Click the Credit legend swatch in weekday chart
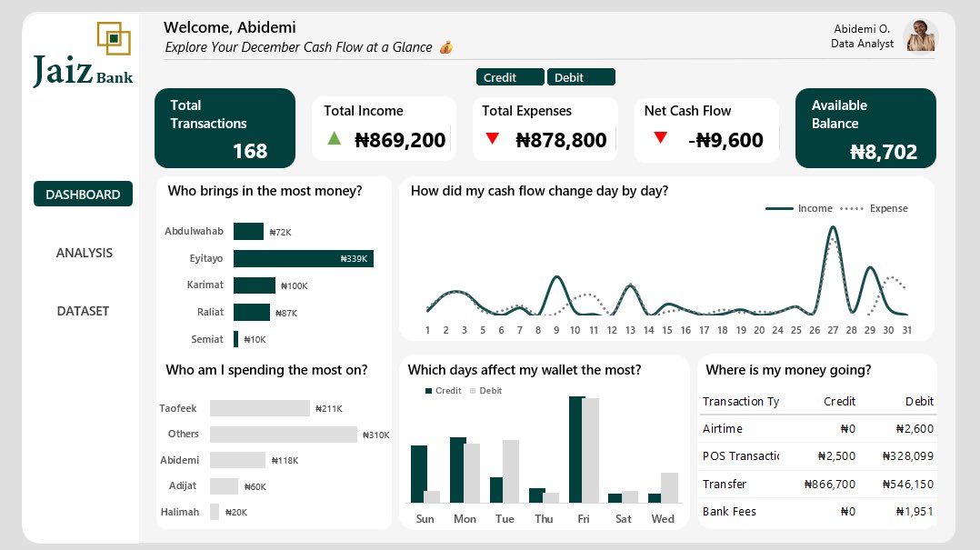The image size is (980, 550). [428, 391]
